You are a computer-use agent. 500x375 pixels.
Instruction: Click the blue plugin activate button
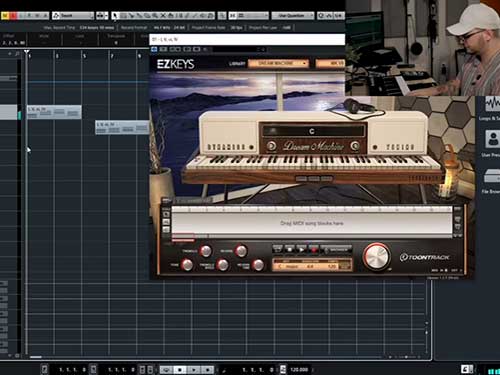pyautogui.click(x=154, y=49)
